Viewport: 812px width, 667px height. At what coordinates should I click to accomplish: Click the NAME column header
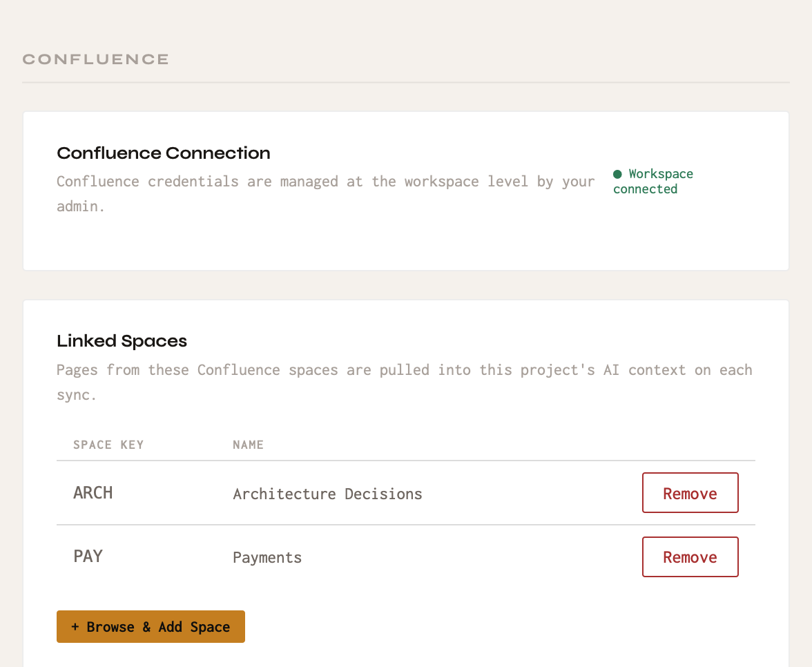248,445
